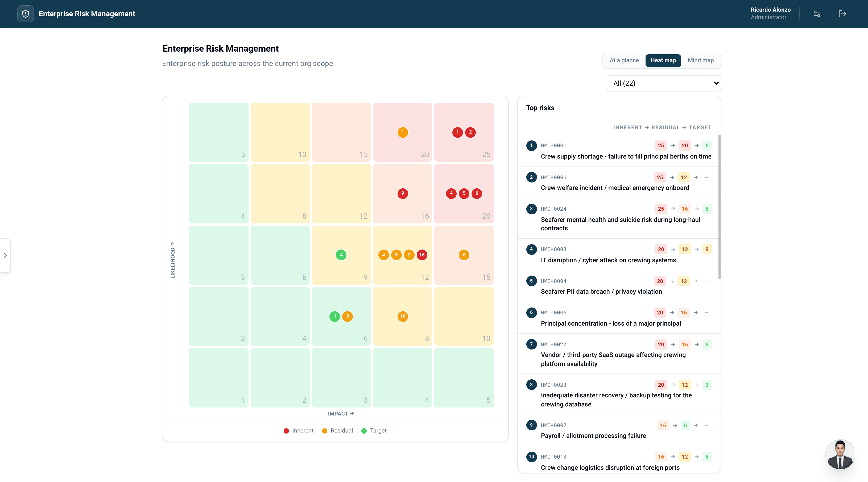This screenshot has height=482, width=868.
Task: Click red inherent marker 1 in cell 25
Action: [458, 132]
